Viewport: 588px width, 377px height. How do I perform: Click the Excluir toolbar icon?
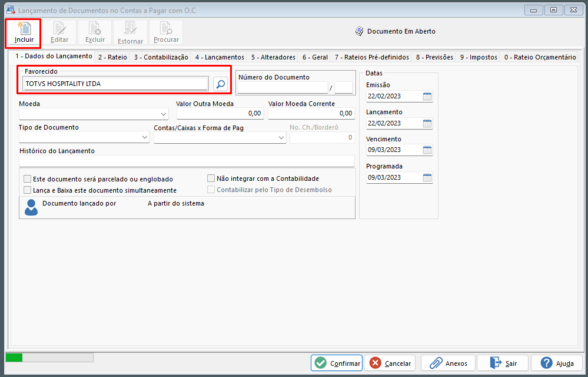[x=95, y=33]
